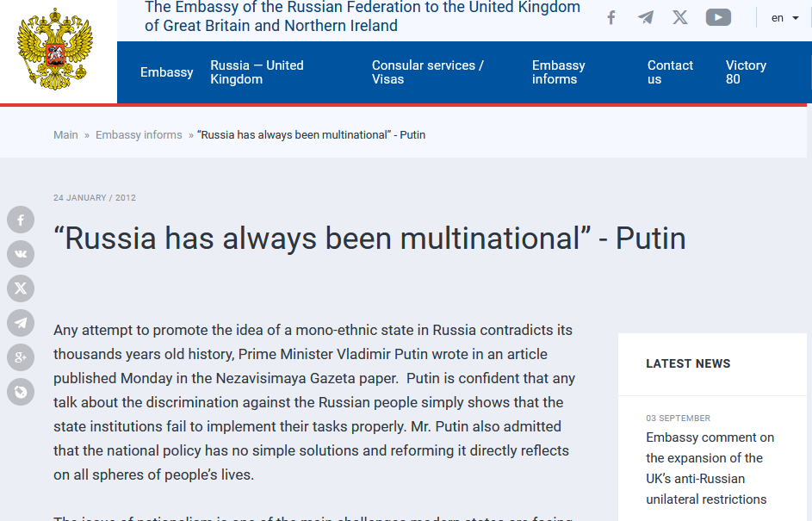This screenshot has height=521, width=812.
Task: Go to Embassy informs breadcrumb link
Action: (x=139, y=134)
